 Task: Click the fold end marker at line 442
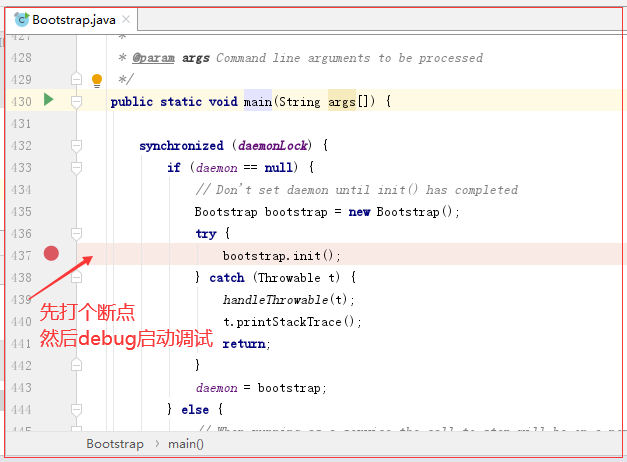tap(76, 365)
